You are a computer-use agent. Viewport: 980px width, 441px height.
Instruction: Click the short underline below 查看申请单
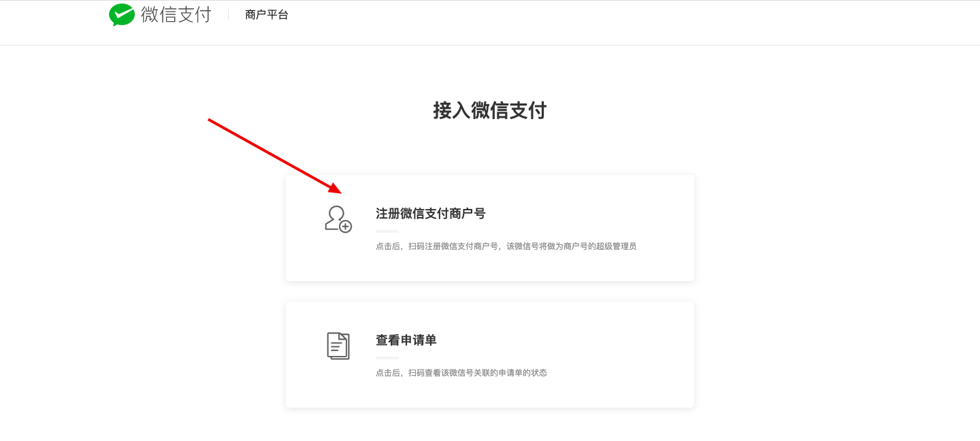[387, 358]
